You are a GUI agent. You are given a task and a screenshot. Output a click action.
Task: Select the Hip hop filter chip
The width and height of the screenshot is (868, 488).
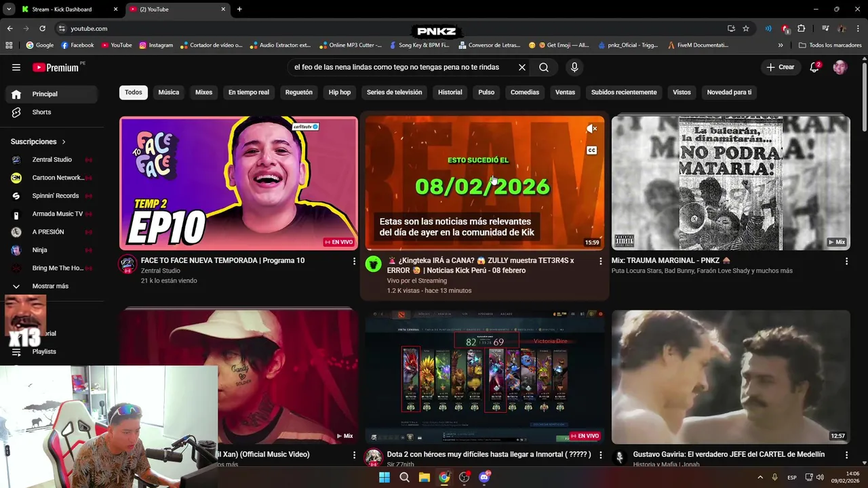[x=340, y=92]
